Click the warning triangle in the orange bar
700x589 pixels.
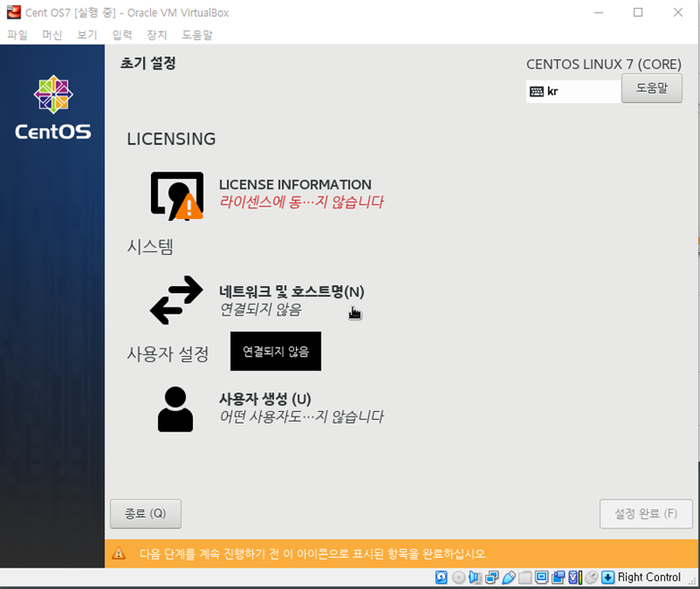point(119,553)
